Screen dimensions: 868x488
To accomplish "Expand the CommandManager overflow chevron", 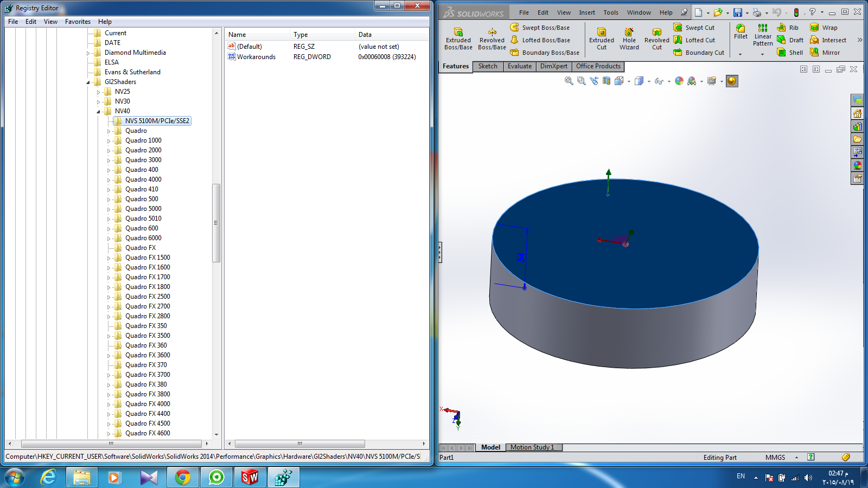I will pos(860,40).
